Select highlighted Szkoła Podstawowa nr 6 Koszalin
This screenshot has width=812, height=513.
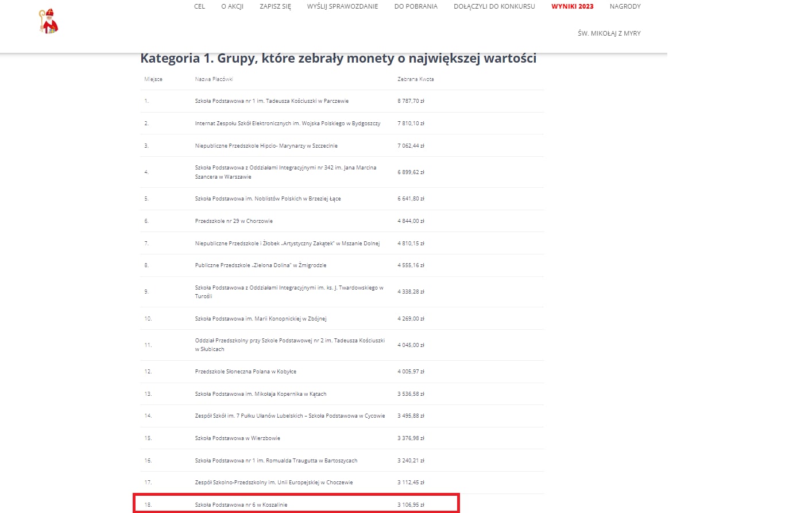241,505
